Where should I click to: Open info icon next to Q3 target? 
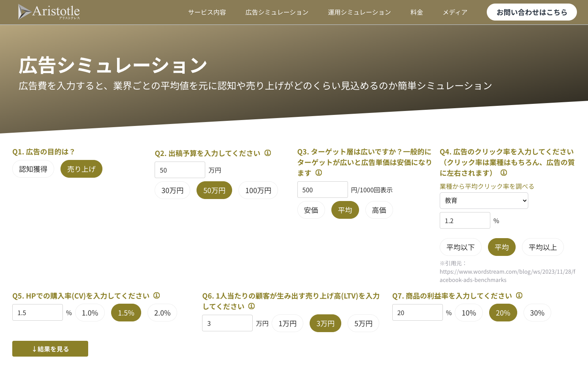click(319, 173)
